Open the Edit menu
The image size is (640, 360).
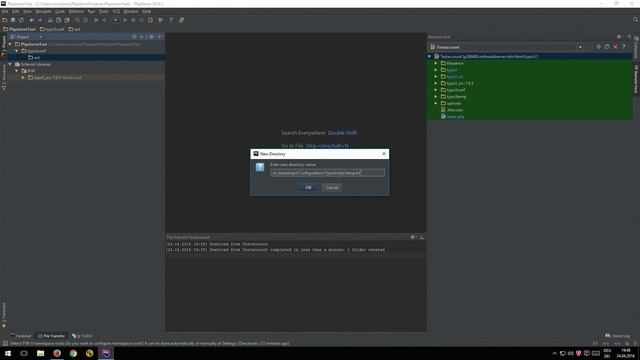(16, 11)
